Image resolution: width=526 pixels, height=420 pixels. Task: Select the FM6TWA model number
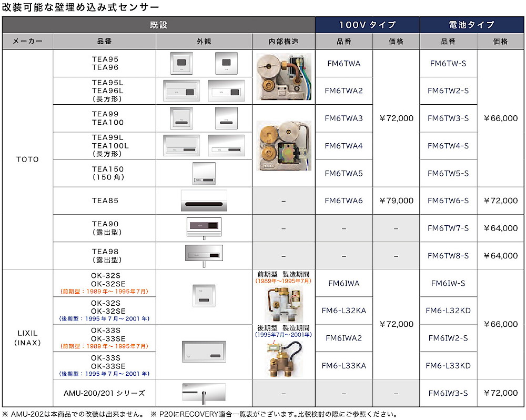pos(343,63)
